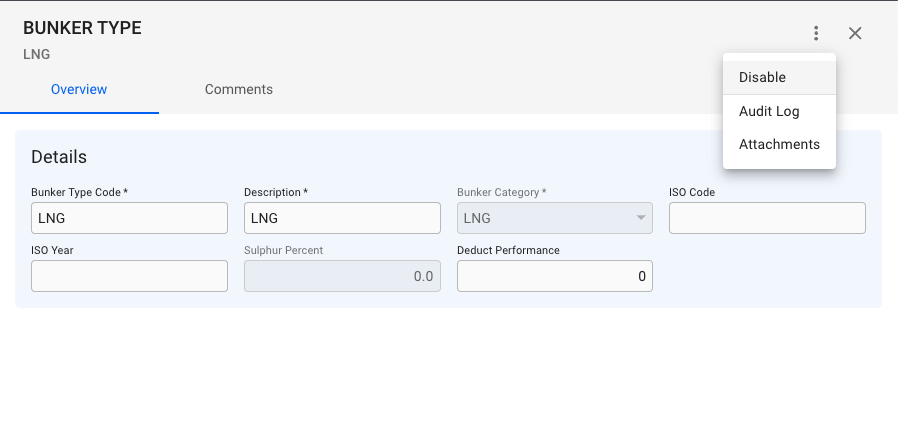Screen dimensions: 898x421
Task: Click the LNG subtitle under the title
Action: click(36, 54)
